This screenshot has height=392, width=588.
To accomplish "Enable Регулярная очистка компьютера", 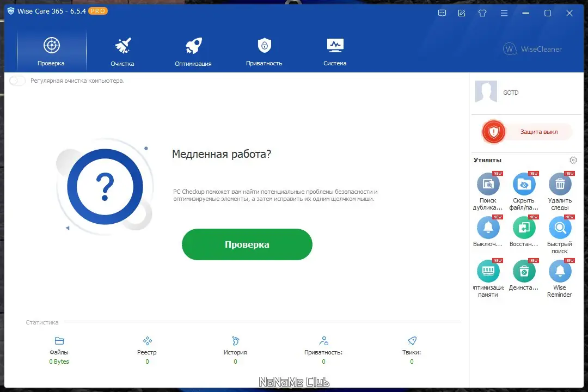I will (16, 80).
